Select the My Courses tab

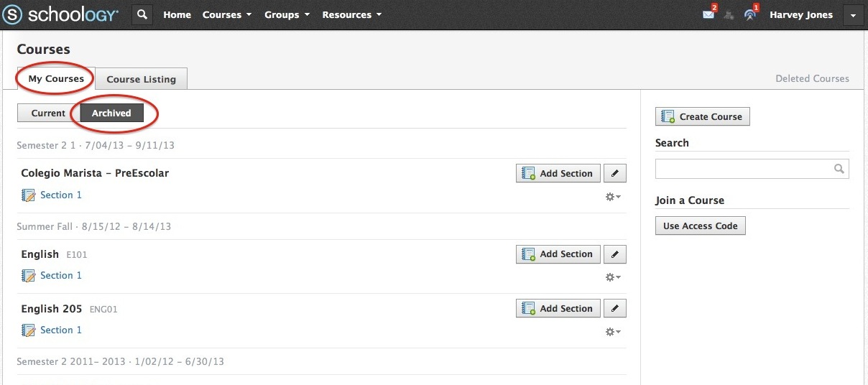click(x=56, y=79)
